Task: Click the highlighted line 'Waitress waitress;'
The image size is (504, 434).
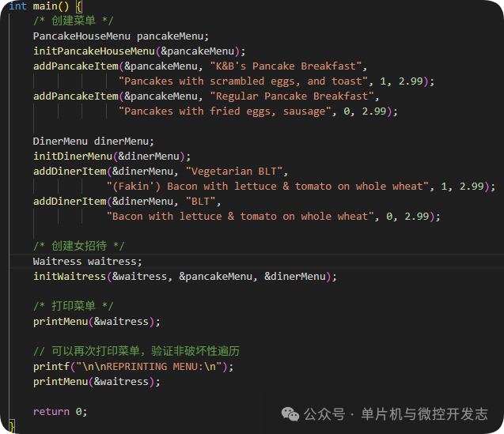Action: point(87,262)
